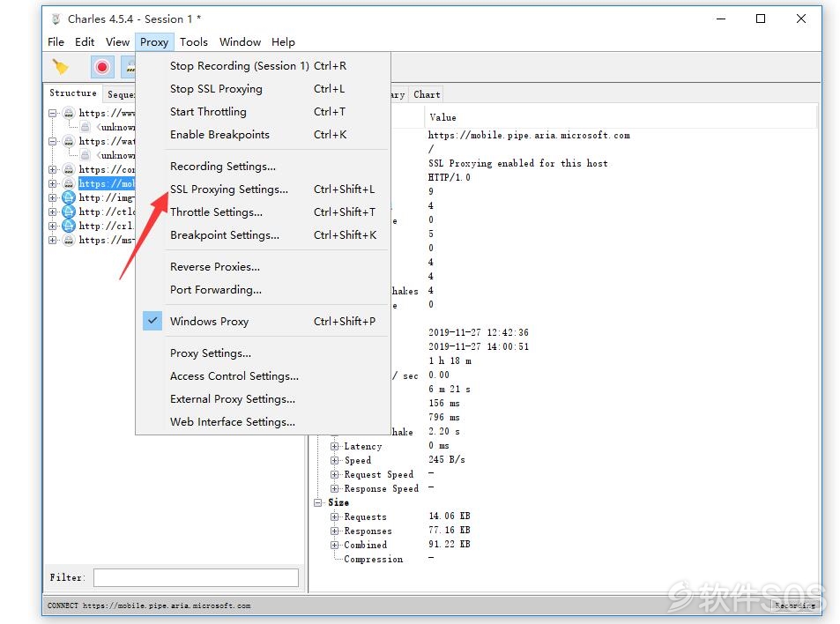Open Web Interface Settings...
The image size is (840, 624).
click(263, 422)
